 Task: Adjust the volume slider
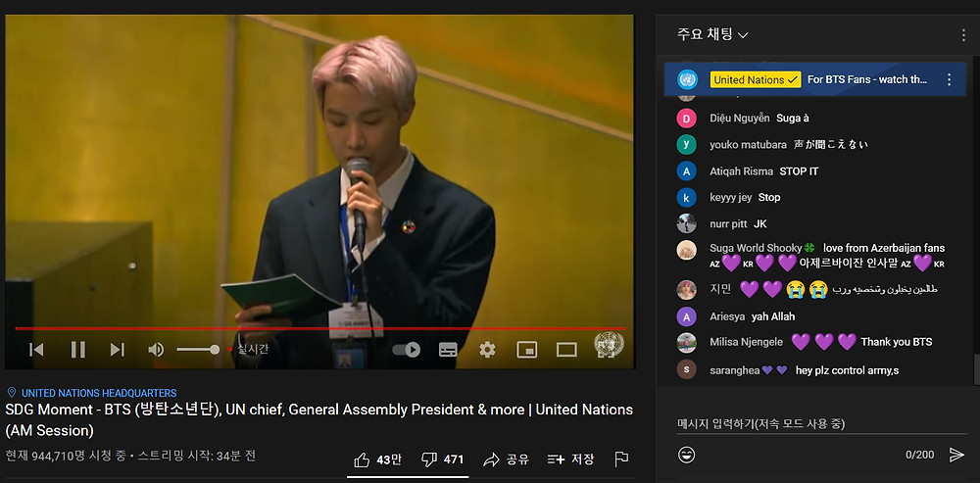click(198, 350)
